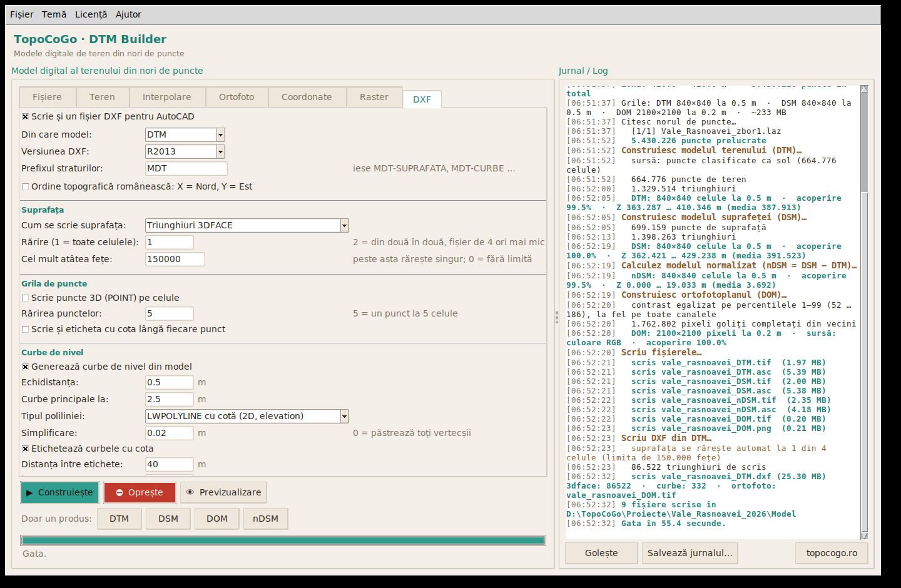
Task: Click the eye icon on Previzualizare button
Action: pyautogui.click(x=190, y=492)
